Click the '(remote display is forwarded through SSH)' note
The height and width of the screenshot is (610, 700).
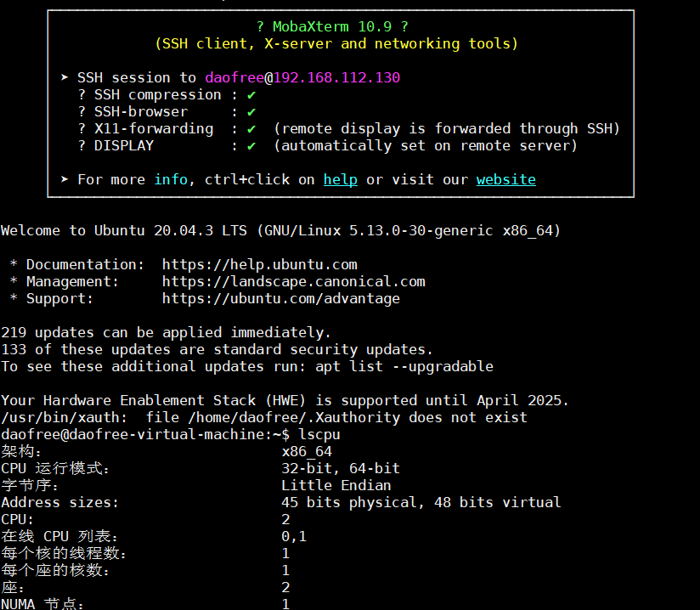pos(447,129)
